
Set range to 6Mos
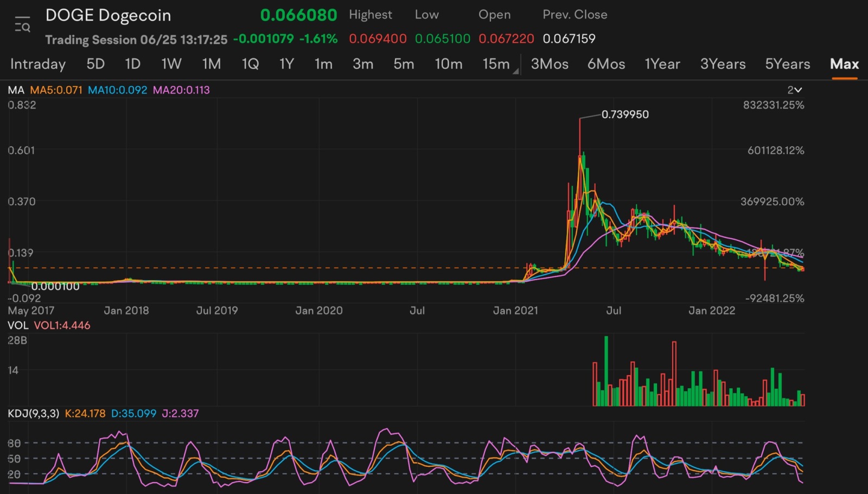[x=607, y=64]
